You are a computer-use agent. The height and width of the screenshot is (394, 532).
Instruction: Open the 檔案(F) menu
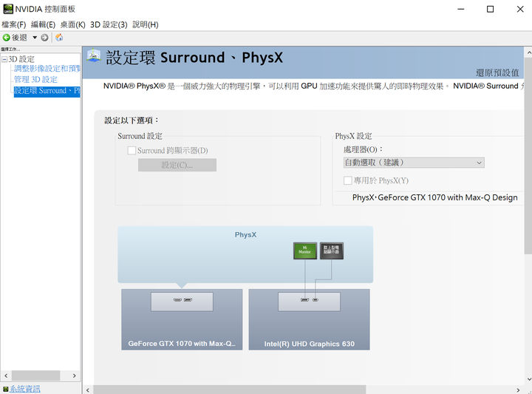(x=13, y=24)
